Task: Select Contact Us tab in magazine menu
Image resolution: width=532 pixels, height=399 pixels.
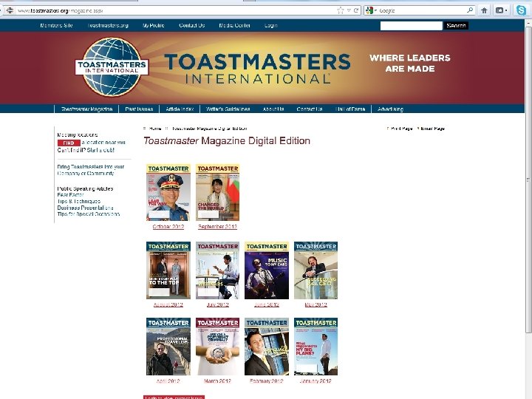Action: (x=310, y=109)
